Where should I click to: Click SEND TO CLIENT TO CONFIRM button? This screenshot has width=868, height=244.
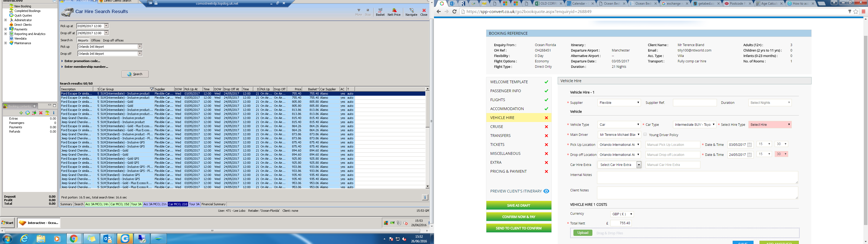click(x=519, y=228)
